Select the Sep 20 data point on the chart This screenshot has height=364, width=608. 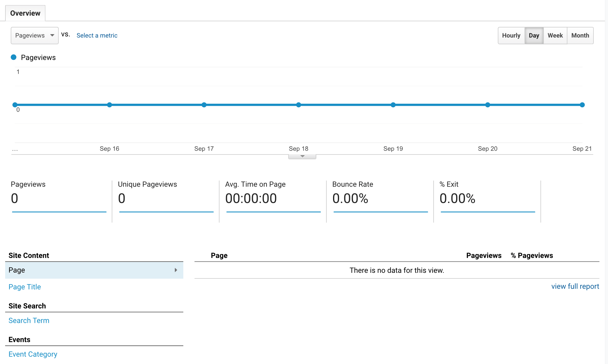click(x=487, y=105)
